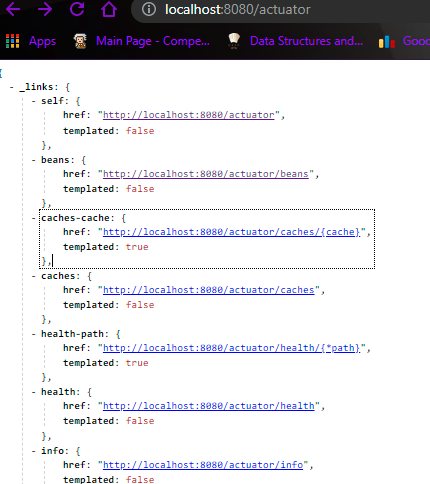430x484 pixels.
Task: Open the Main Page - Compe... bookmark
Action: 153,41
